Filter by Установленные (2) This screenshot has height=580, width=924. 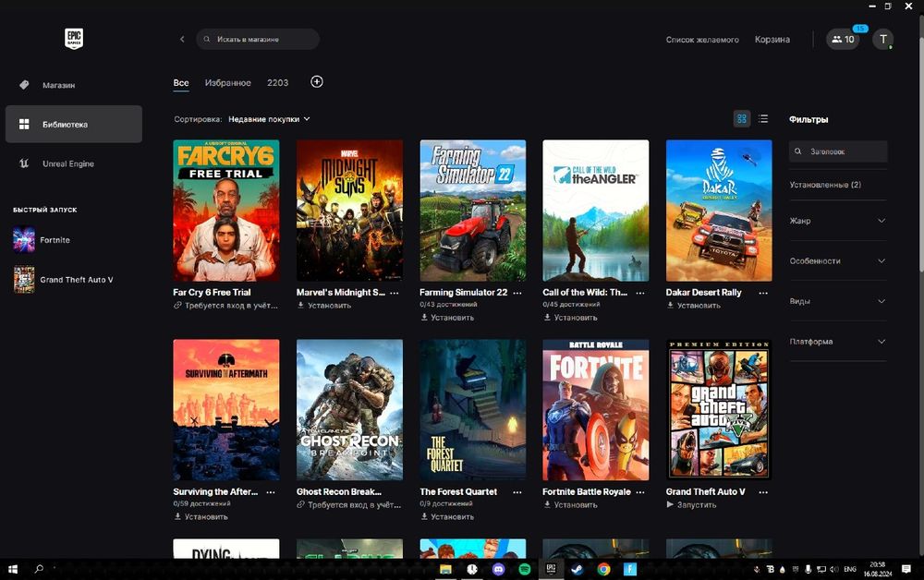point(825,185)
